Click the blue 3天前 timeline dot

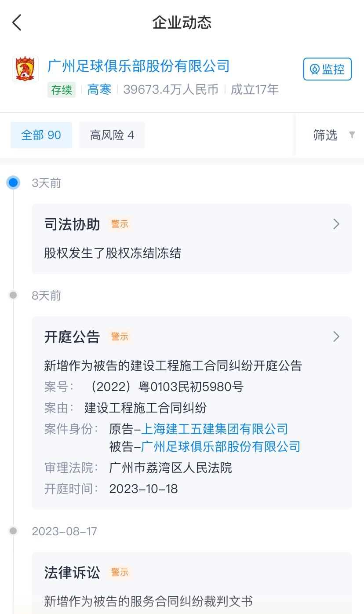[14, 183]
